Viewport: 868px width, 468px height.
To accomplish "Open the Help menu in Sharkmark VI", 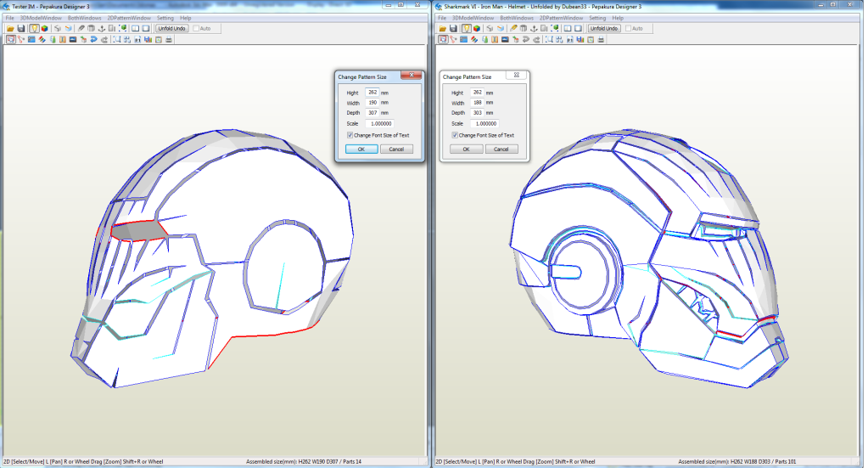I will 618,18.
